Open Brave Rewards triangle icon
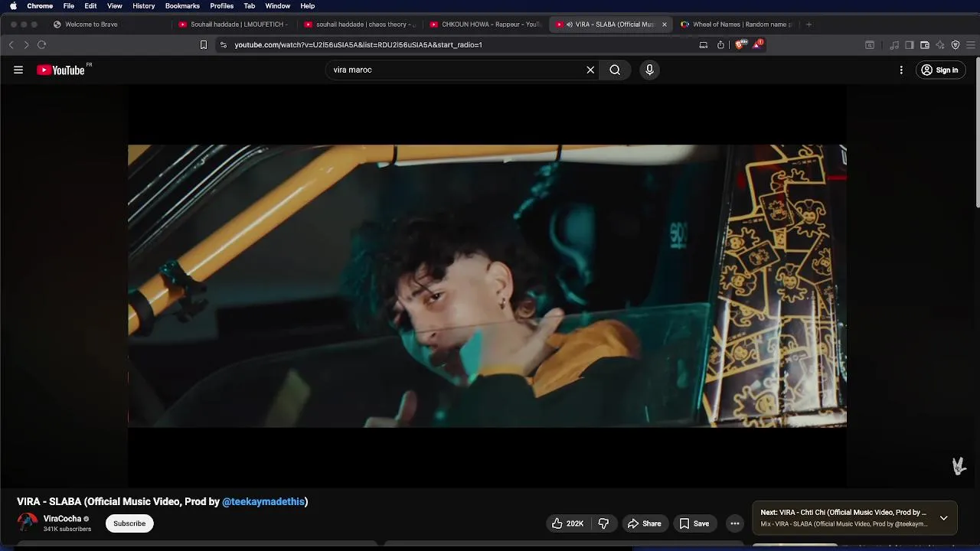The height and width of the screenshot is (551, 980). coord(757,44)
